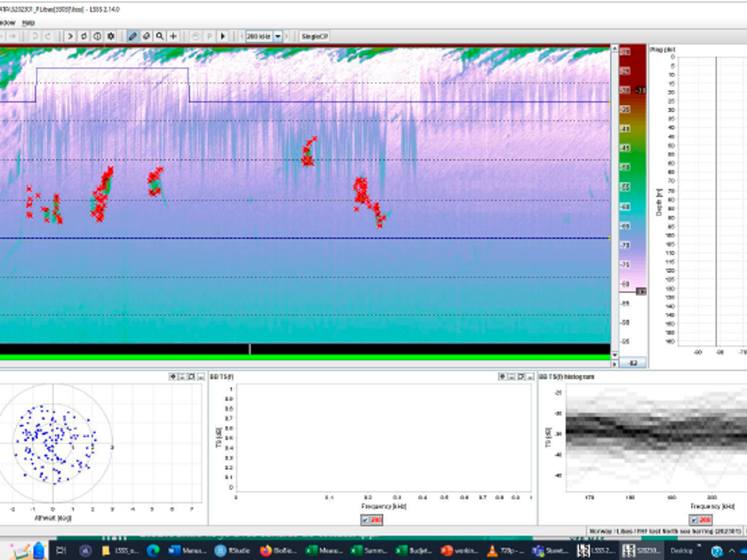Maximize the BB TS(f) panel
The image size is (747, 560).
click(521, 376)
